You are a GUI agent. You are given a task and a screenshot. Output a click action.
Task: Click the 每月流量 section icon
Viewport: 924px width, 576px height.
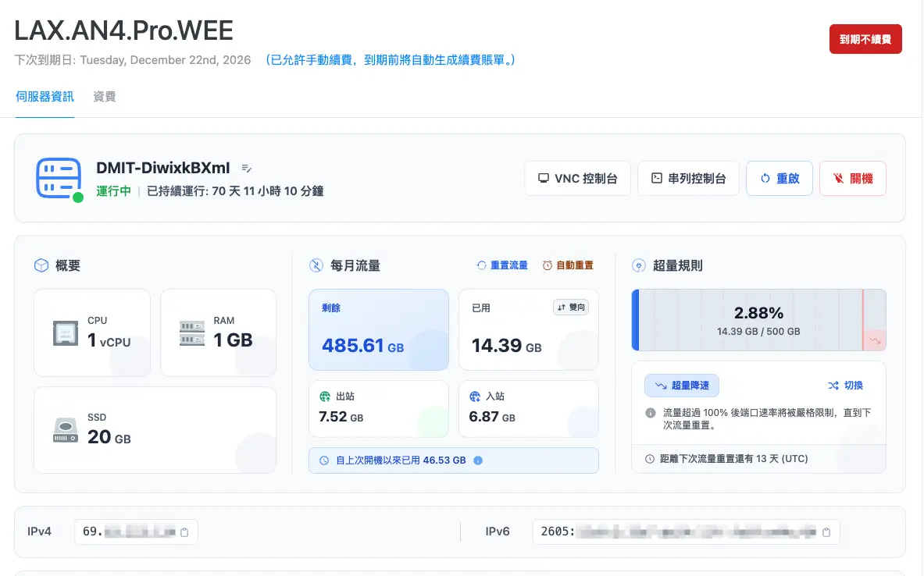pos(316,265)
